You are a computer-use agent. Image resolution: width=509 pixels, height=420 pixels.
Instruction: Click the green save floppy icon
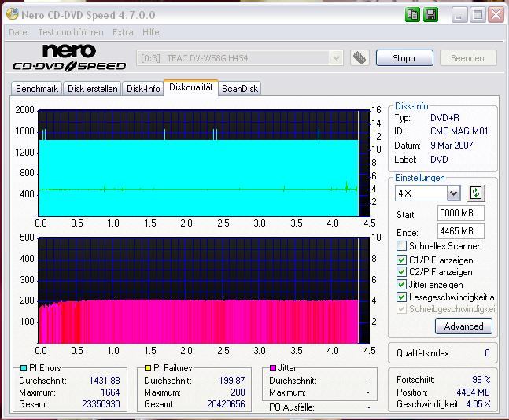(431, 15)
